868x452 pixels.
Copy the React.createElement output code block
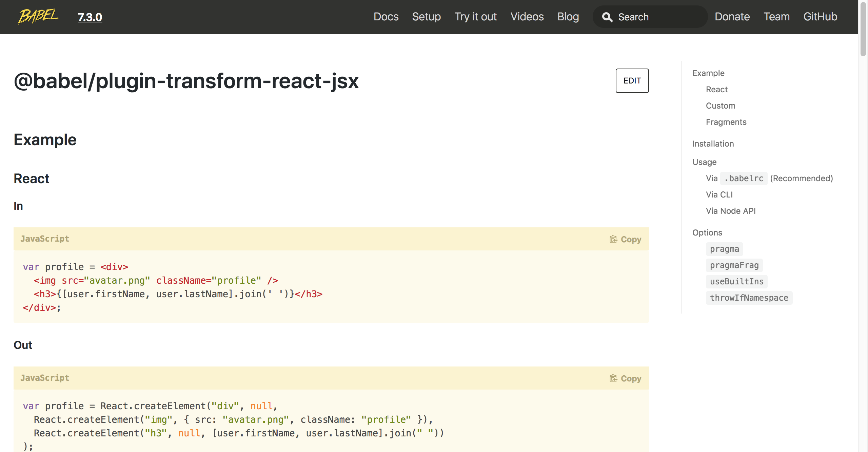(x=626, y=378)
